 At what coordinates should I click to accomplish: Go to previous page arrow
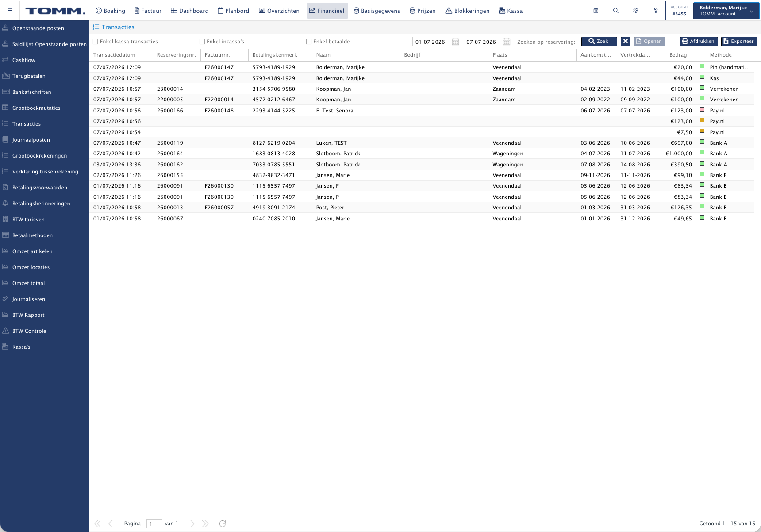[111, 524]
